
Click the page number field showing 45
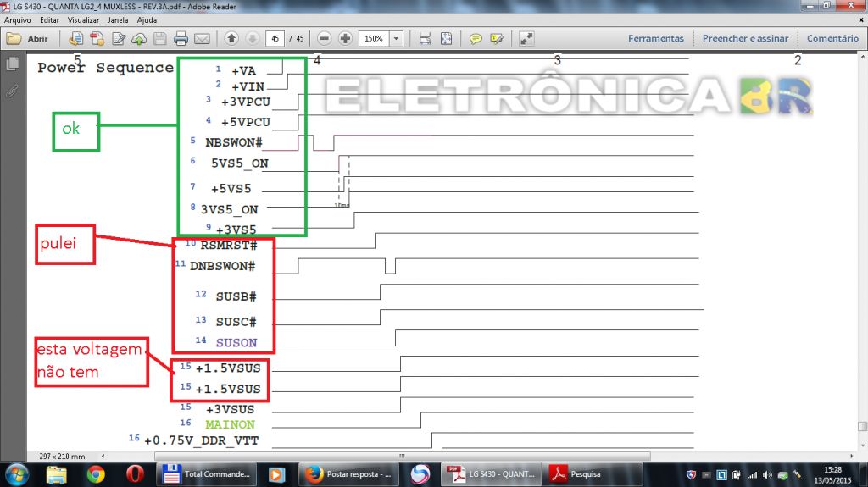[274, 38]
